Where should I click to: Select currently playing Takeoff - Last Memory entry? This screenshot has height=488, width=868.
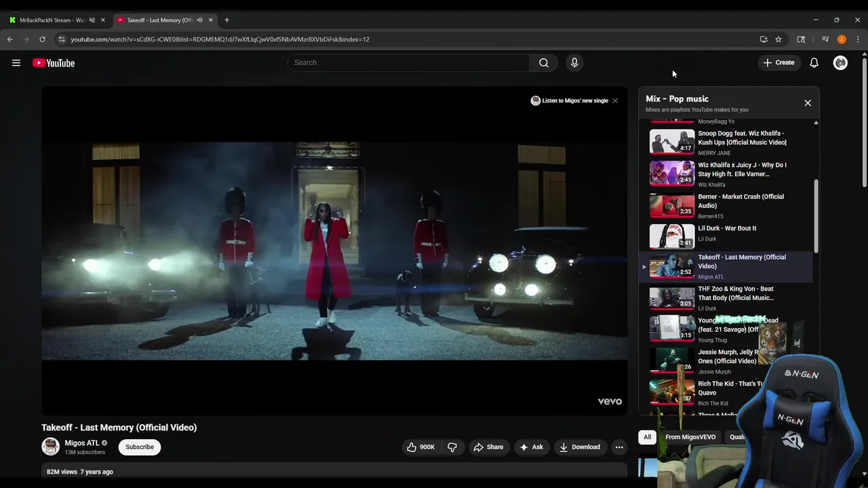(726, 266)
